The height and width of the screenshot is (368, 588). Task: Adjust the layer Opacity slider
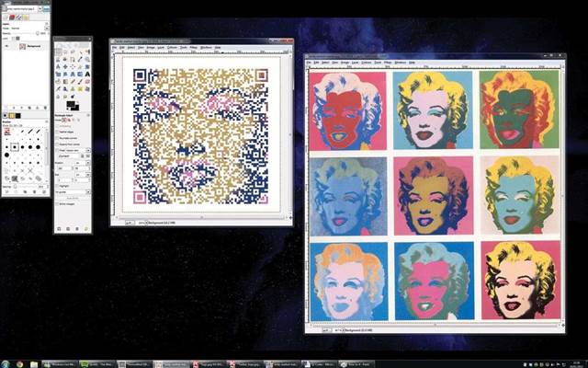click(24, 33)
